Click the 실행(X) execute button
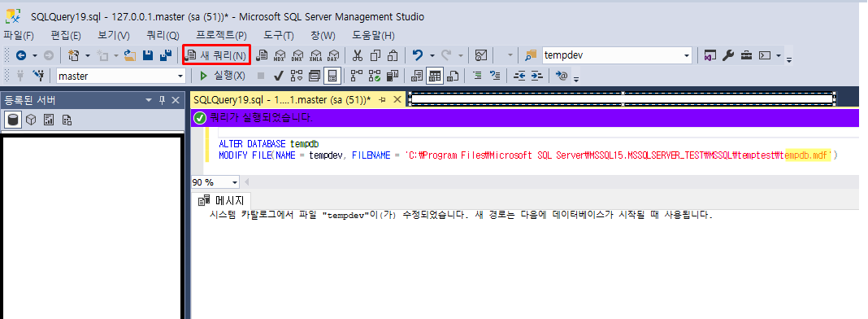The width and height of the screenshot is (868, 319). [x=223, y=76]
